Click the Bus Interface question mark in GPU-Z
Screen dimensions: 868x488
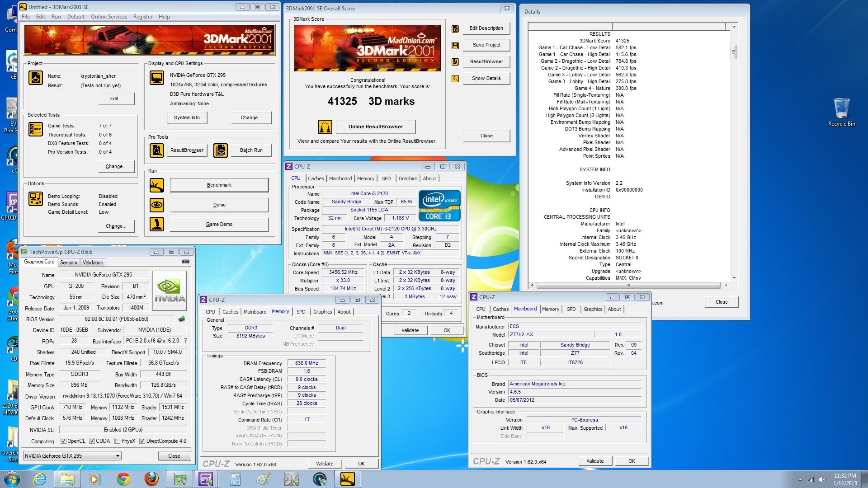pos(185,341)
